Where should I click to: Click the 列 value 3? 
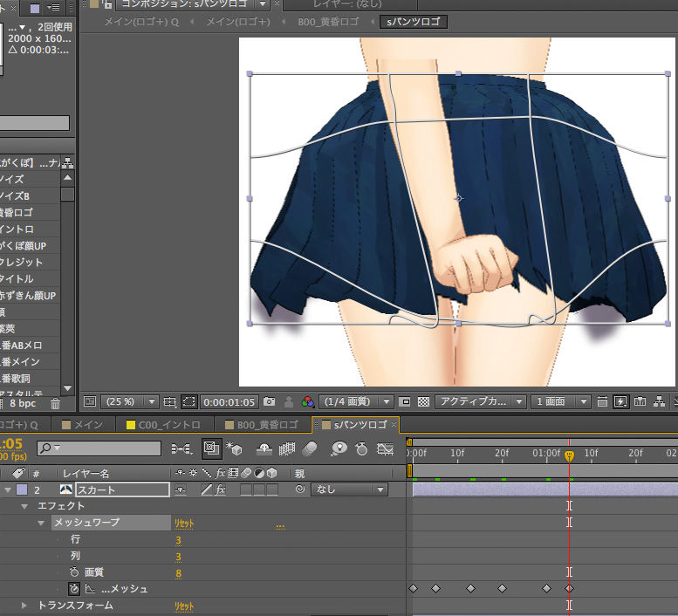[178, 557]
